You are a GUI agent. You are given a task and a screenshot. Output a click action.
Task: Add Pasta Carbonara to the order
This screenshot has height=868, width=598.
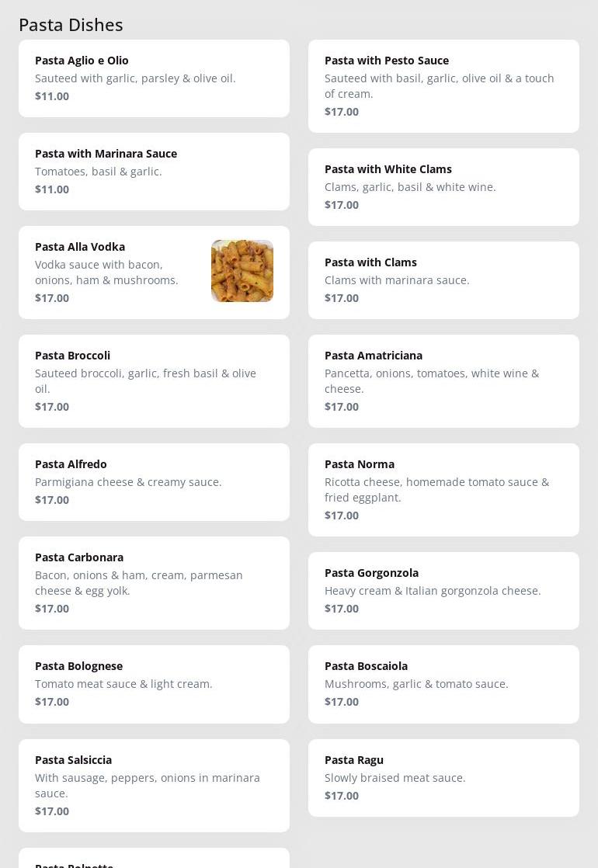click(154, 583)
